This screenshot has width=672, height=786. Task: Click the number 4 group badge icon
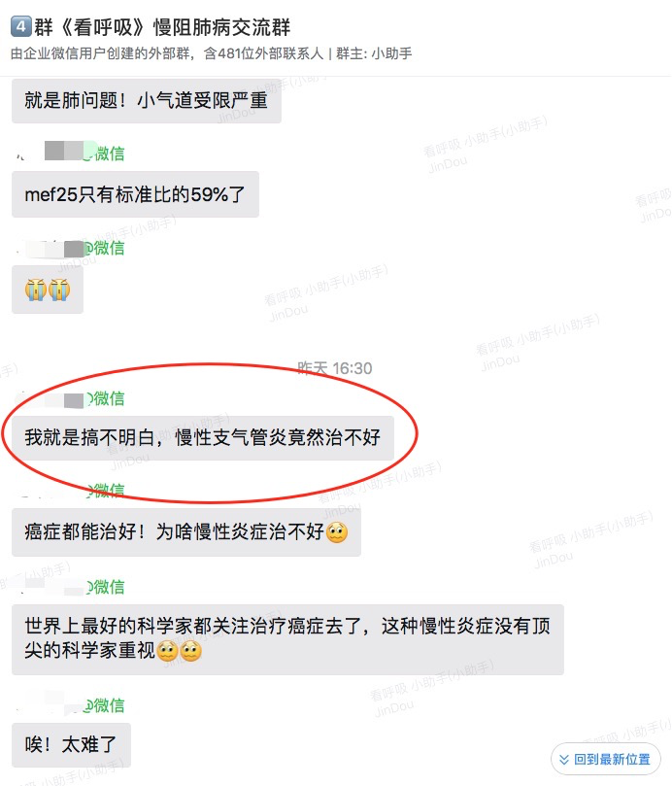click(x=21, y=26)
